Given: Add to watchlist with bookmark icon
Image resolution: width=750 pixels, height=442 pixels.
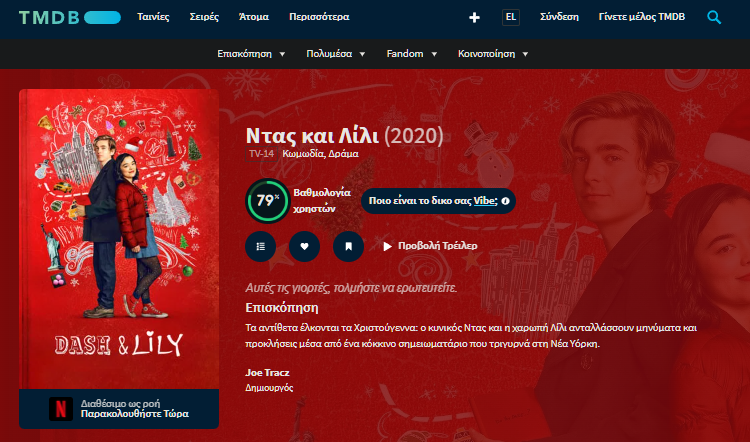Looking at the screenshot, I should (348, 246).
